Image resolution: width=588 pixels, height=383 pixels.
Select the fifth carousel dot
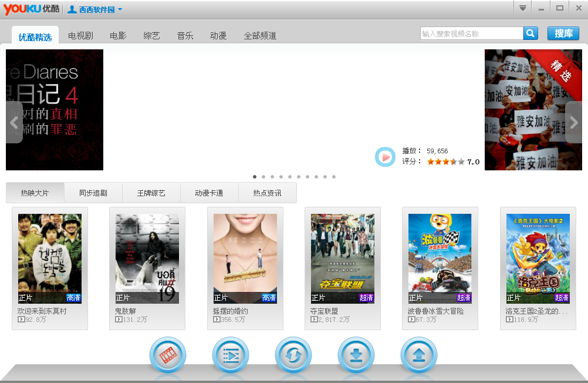click(x=290, y=176)
